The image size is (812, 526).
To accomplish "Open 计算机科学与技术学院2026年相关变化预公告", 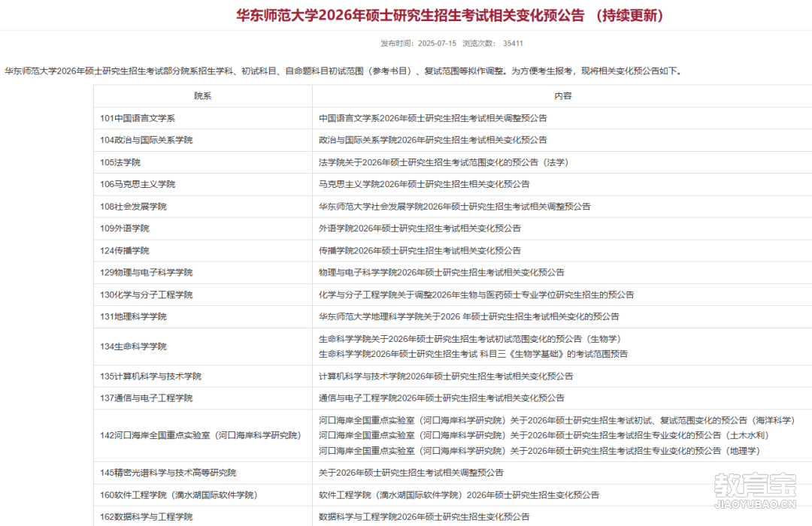I will click(x=445, y=376).
